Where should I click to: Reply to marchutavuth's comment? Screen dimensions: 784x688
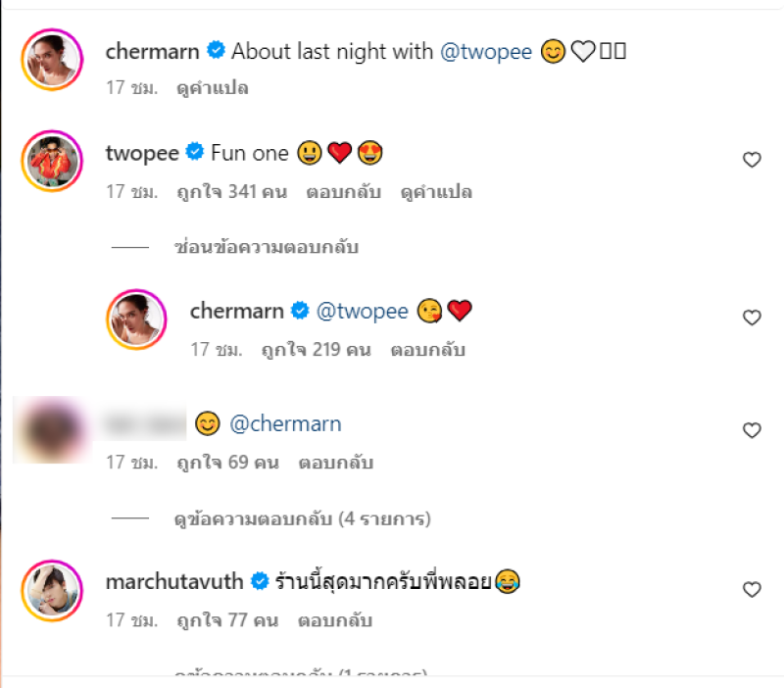tap(335, 620)
